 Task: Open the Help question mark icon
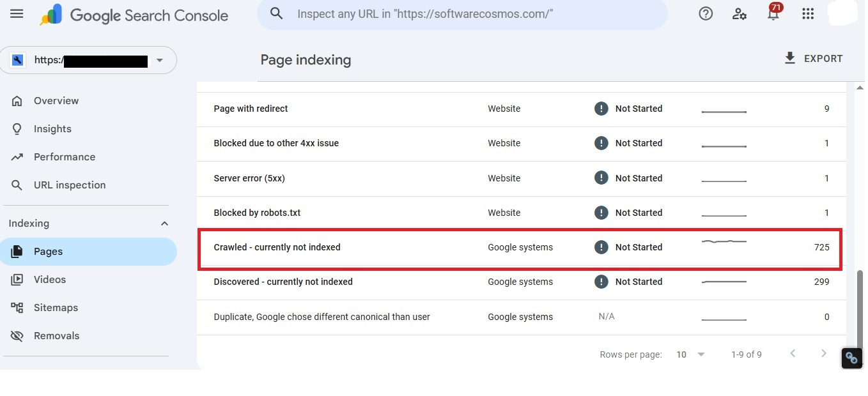click(x=706, y=13)
